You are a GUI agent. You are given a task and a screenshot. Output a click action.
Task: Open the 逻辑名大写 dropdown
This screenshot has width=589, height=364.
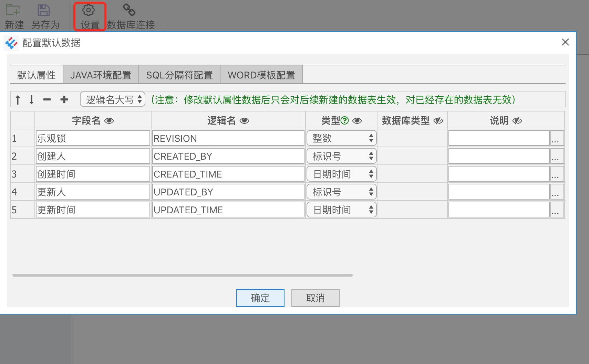(x=113, y=99)
